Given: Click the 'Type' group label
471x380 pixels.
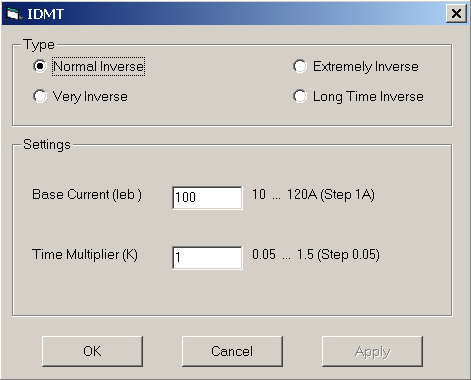Looking at the screenshot, I should (39, 45).
